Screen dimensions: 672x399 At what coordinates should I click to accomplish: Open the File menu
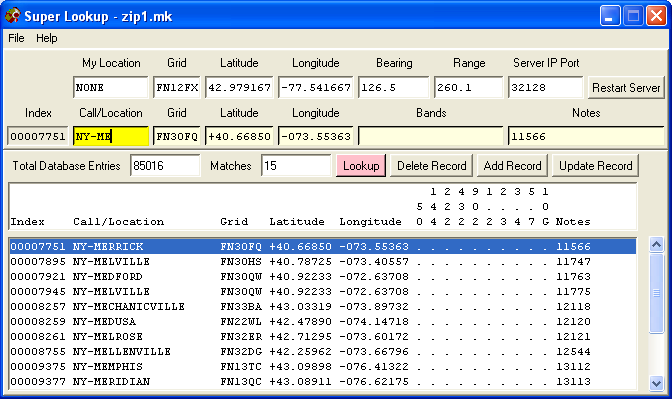click(x=16, y=38)
